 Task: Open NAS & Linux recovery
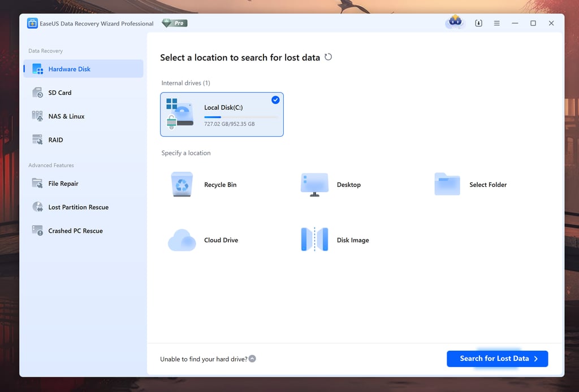point(67,116)
